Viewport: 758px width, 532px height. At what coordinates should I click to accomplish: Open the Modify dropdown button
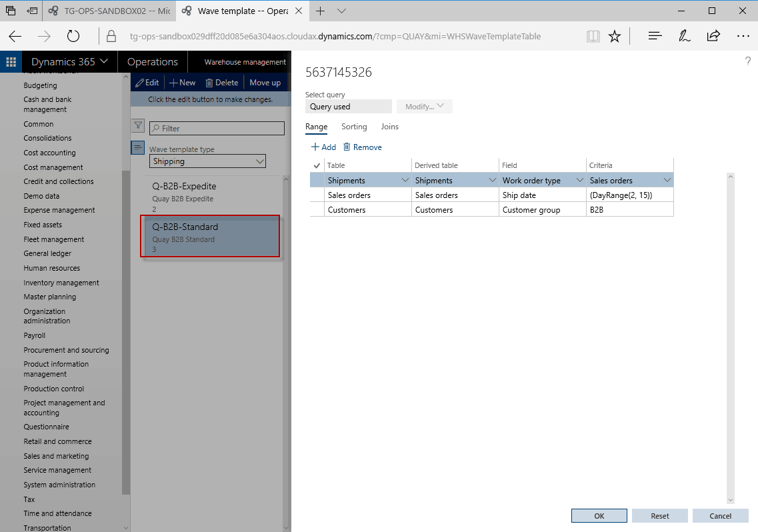click(x=425, y=107)
